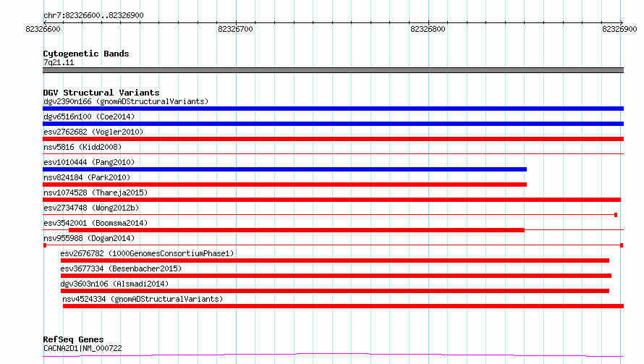Click ruler end label 82326900
Image resolution: width=644 pixels, height=364 pixels.
(x=619, y=29)
